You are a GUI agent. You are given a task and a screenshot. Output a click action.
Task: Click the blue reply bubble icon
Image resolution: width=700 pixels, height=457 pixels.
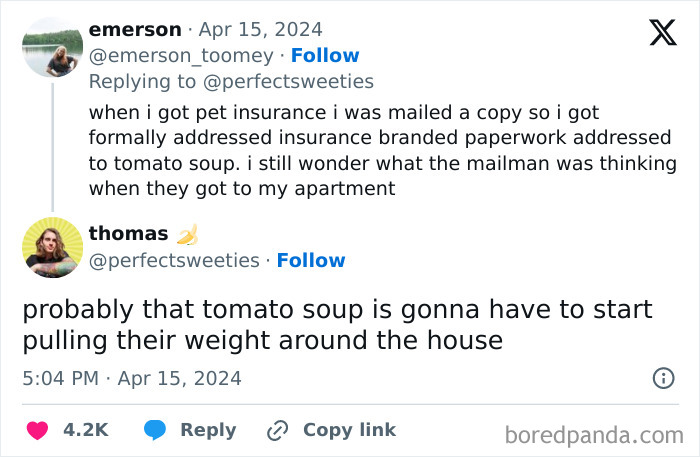[154, 430]
